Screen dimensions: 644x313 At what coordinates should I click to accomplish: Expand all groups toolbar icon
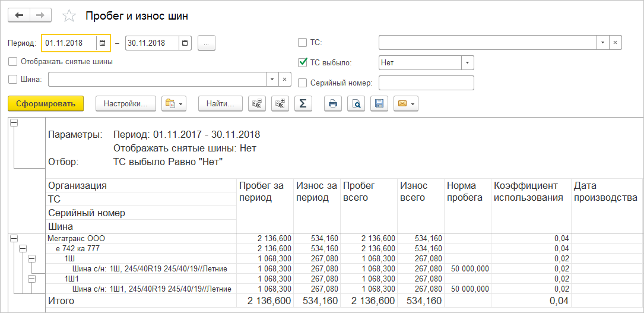point(280,103)
